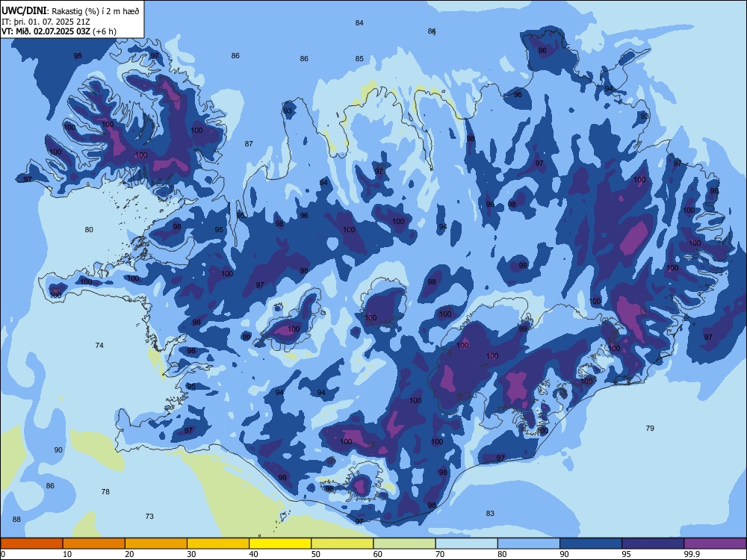Select the legend tick label "40"
Viewport: 747px width, 560px height.
(x=253, y=554)
